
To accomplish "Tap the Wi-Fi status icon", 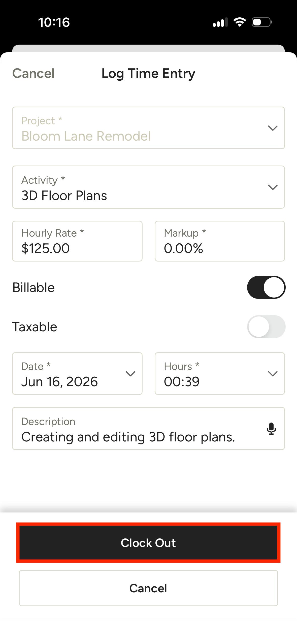I will 240,22.
